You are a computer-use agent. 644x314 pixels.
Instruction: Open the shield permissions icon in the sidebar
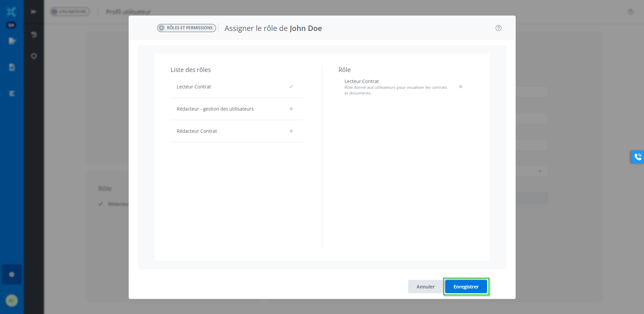coord(34,56)
